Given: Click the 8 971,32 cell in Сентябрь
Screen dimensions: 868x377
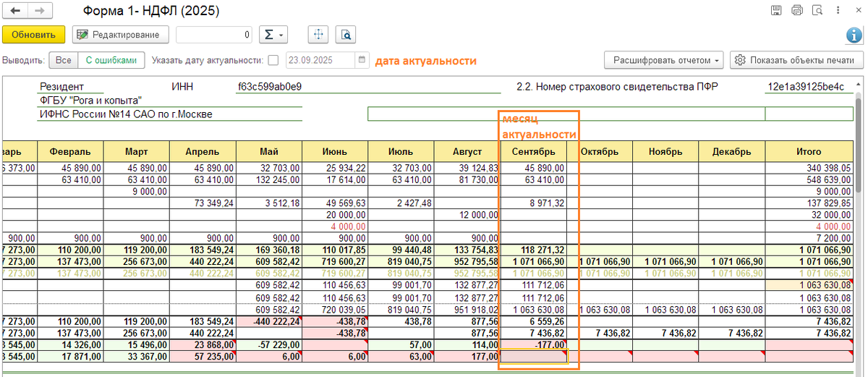Looking at the screenshot, I should point(533,203).
